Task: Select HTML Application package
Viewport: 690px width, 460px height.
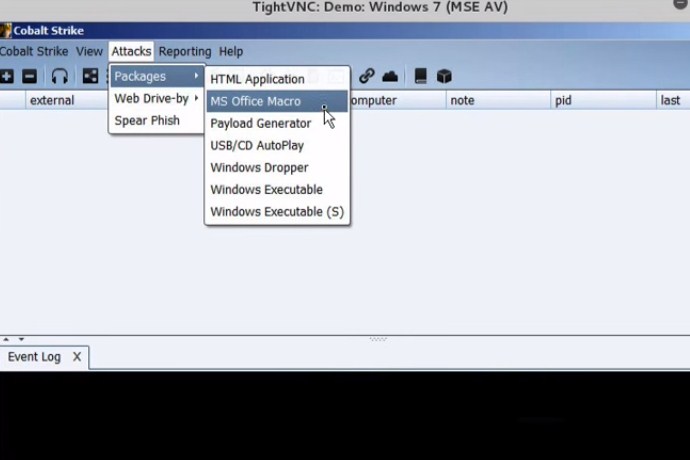Action: (x=277, y=79)
